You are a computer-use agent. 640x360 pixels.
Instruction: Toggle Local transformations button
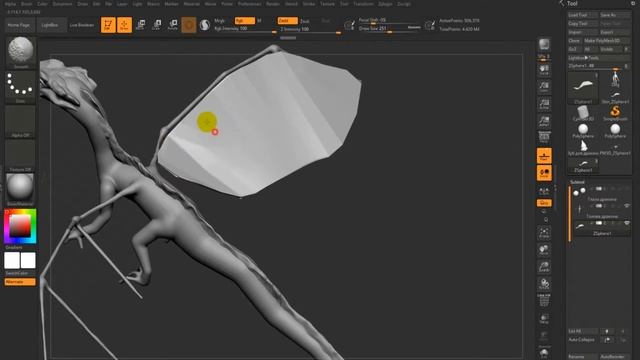[x=544, y=173]
